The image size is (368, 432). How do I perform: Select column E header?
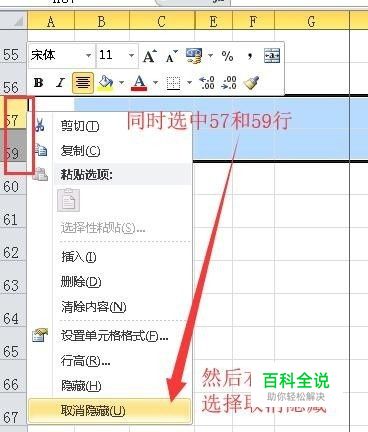click(x=213, y=22)
